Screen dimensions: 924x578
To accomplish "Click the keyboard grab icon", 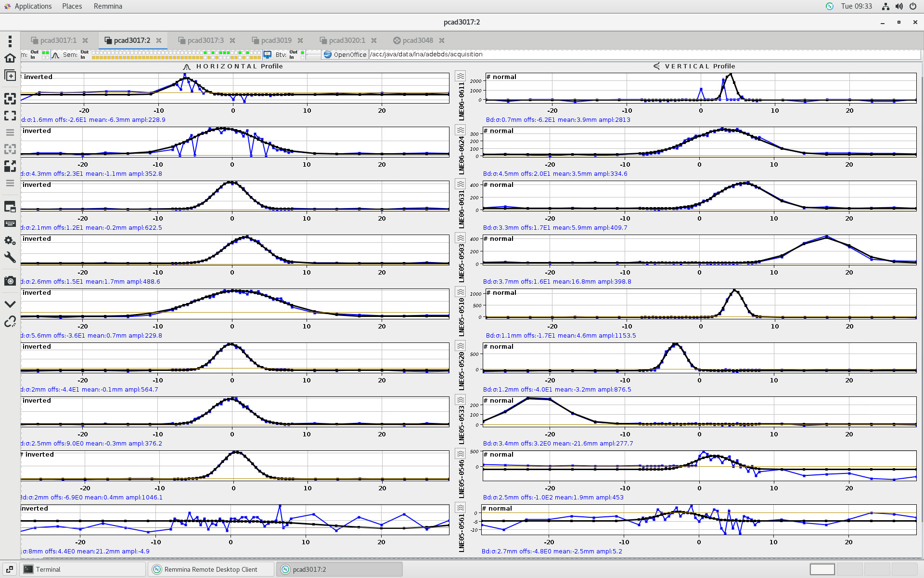I will tap(10, 223).
